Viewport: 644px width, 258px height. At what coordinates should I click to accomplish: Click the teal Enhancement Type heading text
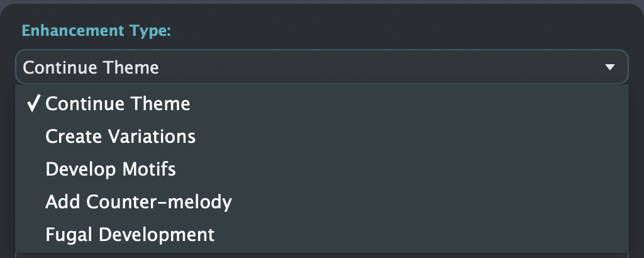(x=96, y=31)
